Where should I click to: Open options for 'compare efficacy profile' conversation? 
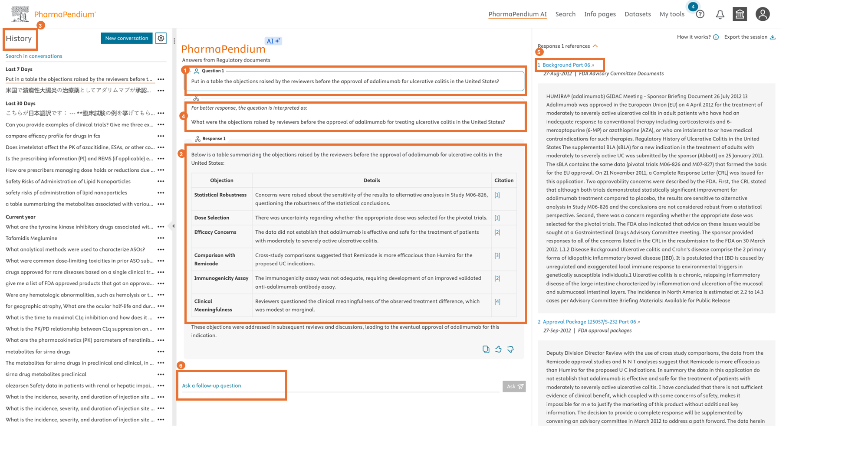pos(161,136)
